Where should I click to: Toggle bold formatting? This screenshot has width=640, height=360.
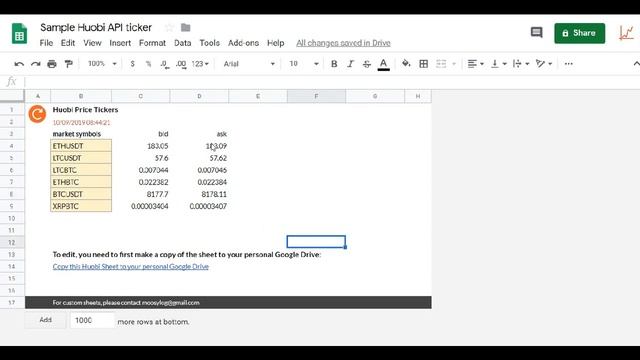[334, 64]
